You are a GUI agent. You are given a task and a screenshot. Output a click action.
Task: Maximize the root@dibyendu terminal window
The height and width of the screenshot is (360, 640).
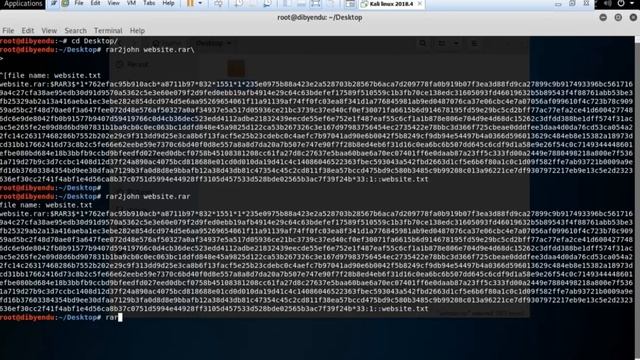click(x=618, y=18)
